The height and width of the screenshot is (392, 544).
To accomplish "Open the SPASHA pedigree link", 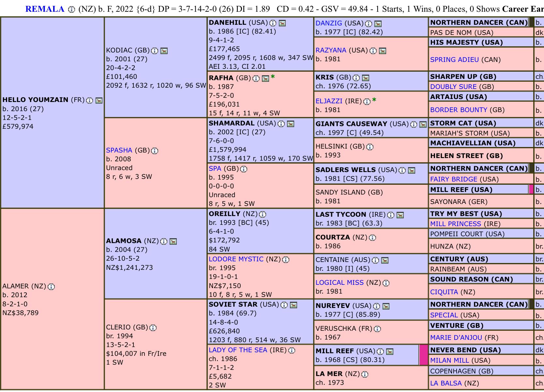I will [119, 150].
